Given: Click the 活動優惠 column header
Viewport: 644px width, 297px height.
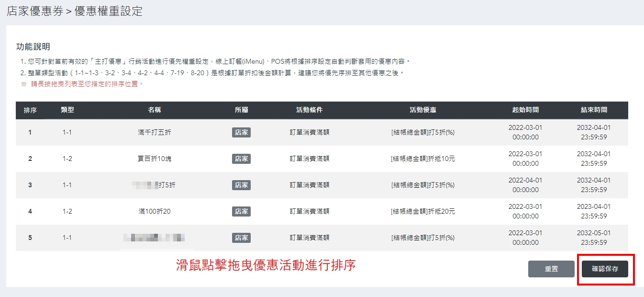Looking at the screenshot, I should 422,110.
